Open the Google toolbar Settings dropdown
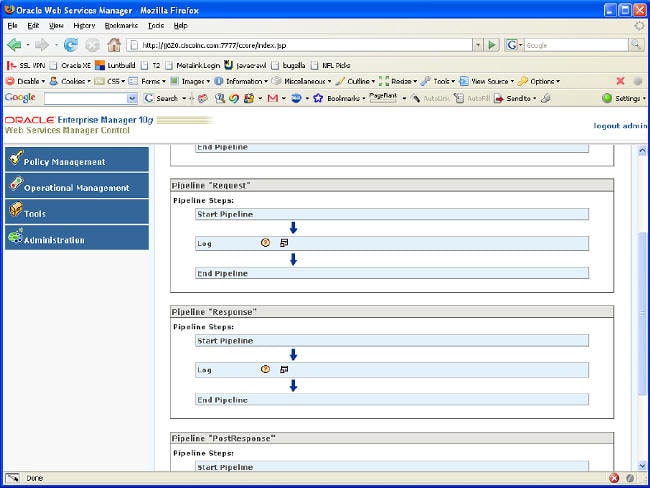This screenshot has height=488, width=650. tap(627, 98)
